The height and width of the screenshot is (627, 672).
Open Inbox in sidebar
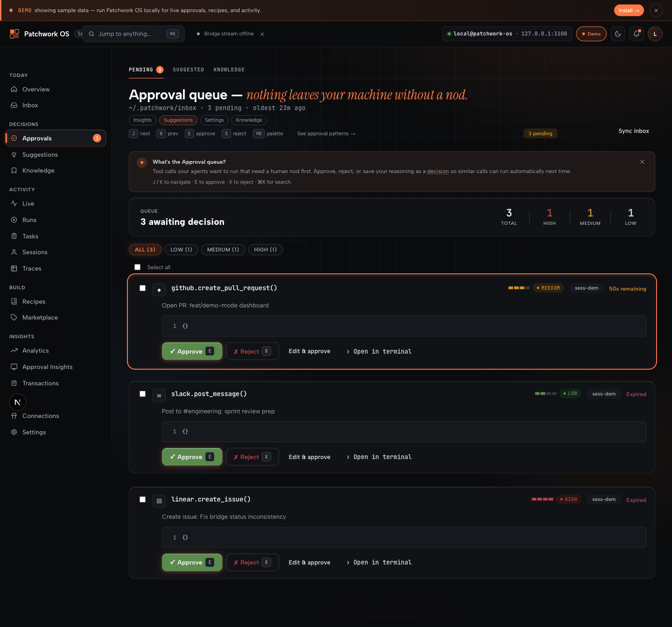coord(56,105)
